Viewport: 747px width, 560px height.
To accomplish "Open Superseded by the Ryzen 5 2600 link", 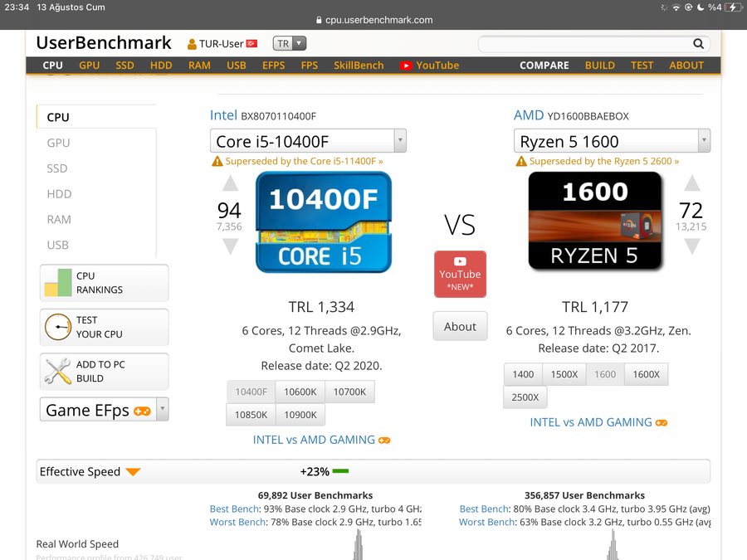I will point(604,162).
